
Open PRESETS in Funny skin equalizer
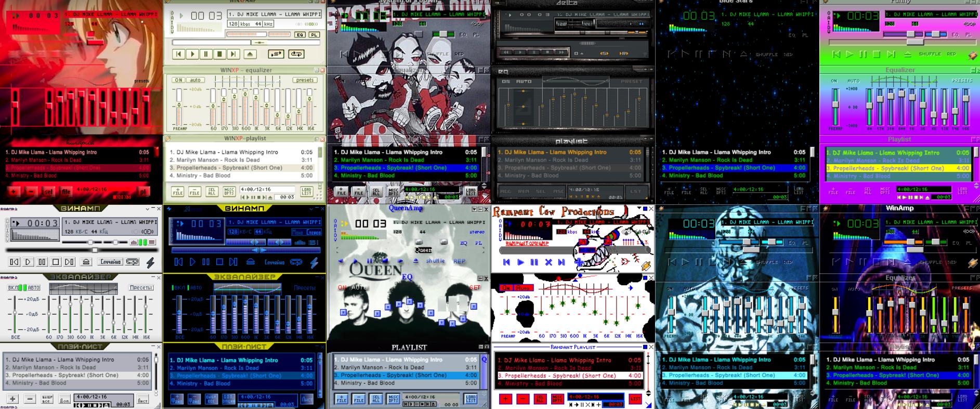coord(962,81)
